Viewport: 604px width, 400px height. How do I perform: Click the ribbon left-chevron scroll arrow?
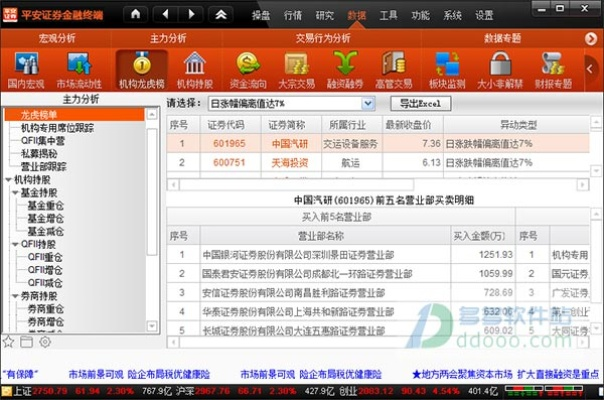591,69
